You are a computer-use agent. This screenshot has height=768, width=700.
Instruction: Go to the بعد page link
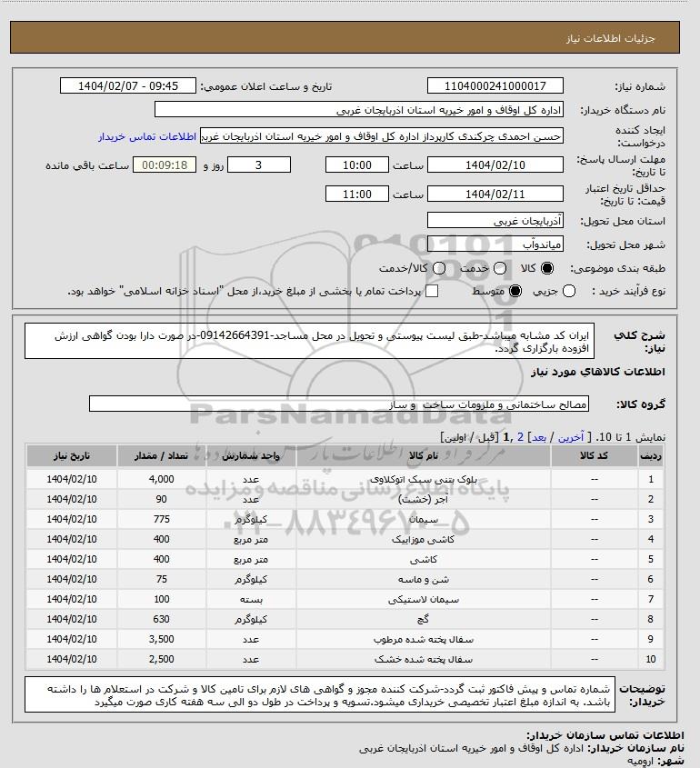[x=539, y=437]
